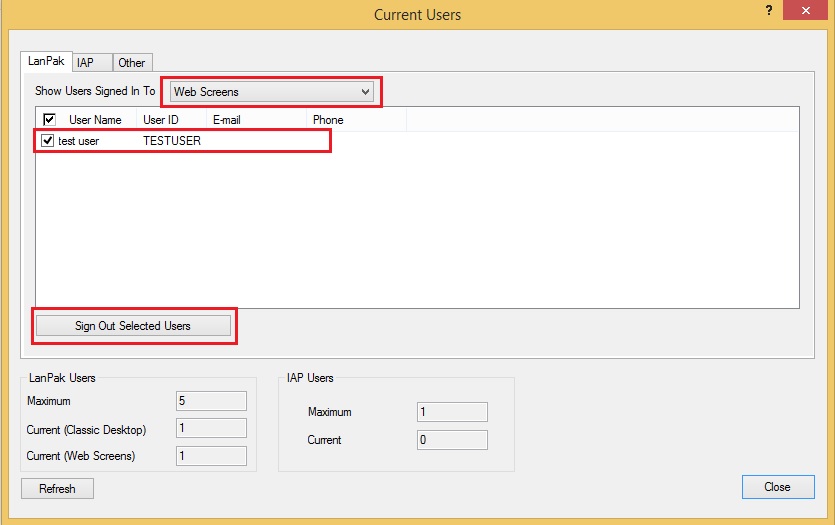Select the TESTUSER row entry
This screenshot has width=835, height=525.
172,141
